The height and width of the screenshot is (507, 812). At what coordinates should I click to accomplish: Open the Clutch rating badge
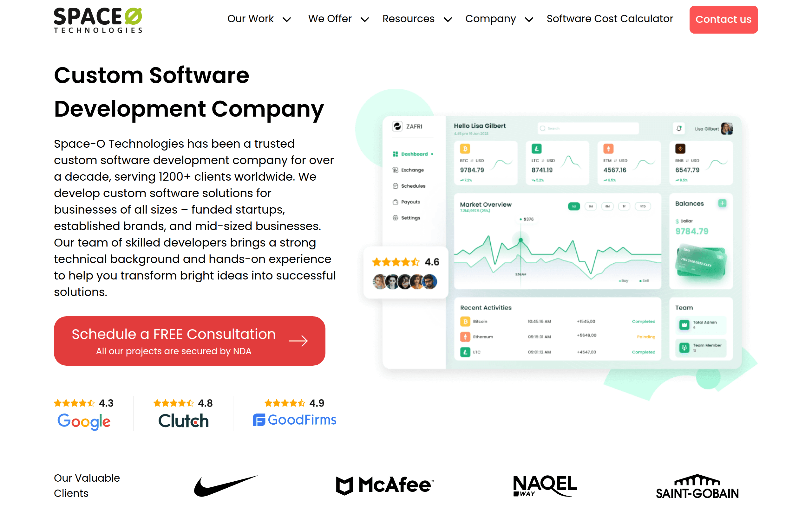pos(183,414)
